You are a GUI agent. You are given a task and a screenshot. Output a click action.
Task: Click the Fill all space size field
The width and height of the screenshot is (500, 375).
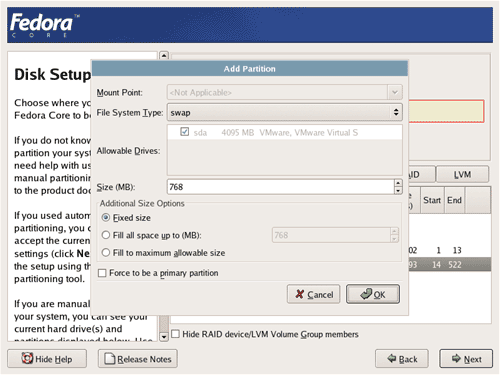(x=331, y=235)
